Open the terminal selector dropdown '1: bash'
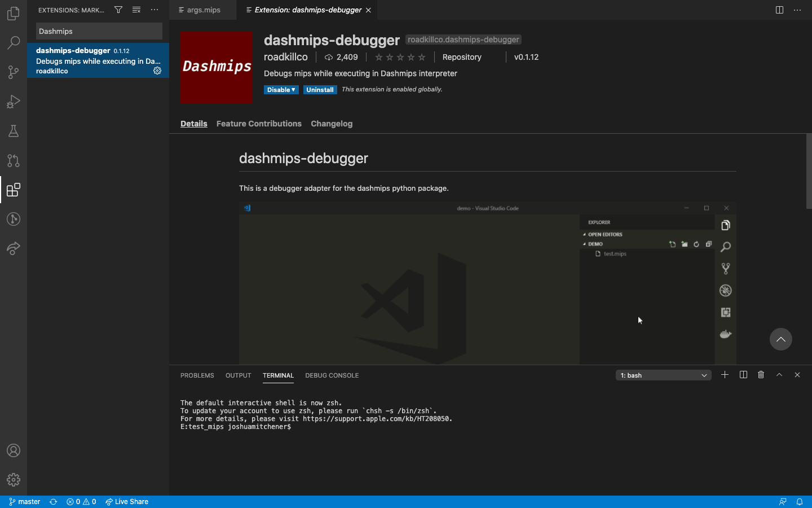812x508 pixels. click(x=664, y=375)
